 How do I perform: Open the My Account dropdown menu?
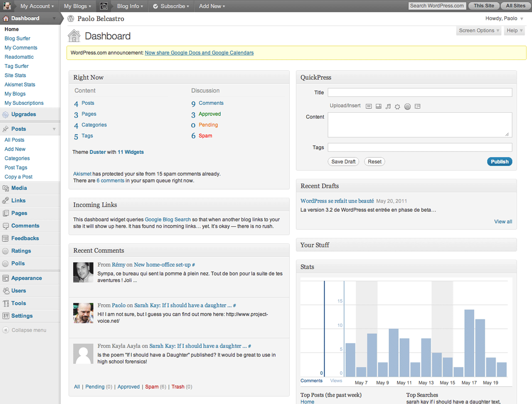[37, 6]
